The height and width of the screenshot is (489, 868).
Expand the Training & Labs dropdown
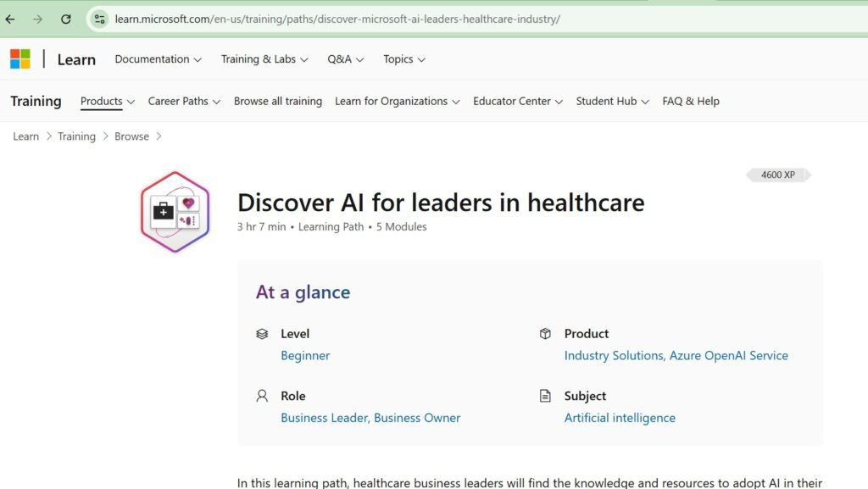[264, 59]
